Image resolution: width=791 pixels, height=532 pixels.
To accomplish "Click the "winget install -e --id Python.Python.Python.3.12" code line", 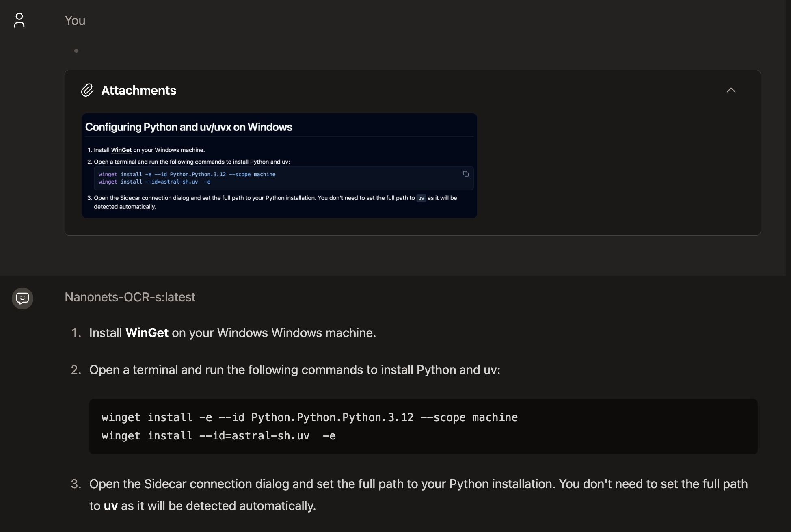I will pyautogui.click(x=309, y=417).
